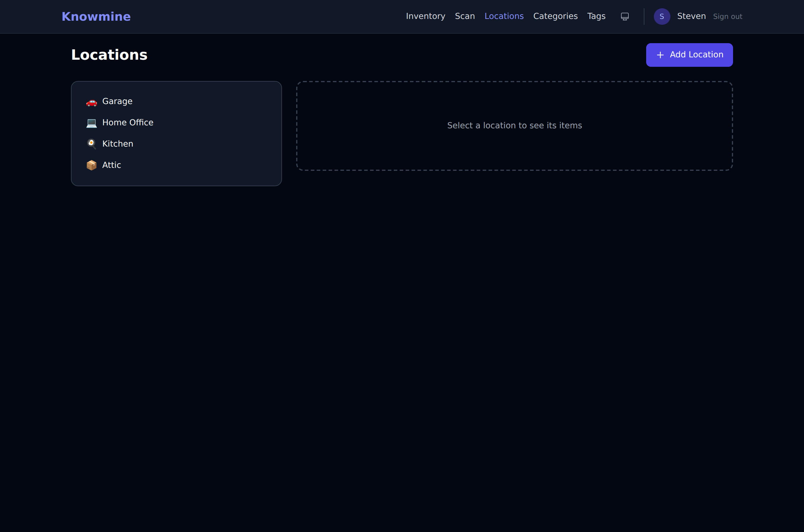Viewport: 804px width, 532px height.
Task: Open the Locations nav link
Action: tap(504, 16)
